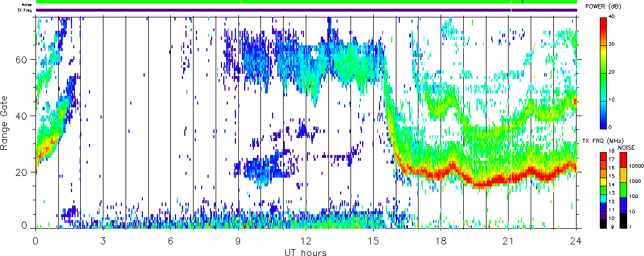The height and width of the screenshot is (256, 644).
Task: Click the purple TX Freq strip
Action: [306, 10]
